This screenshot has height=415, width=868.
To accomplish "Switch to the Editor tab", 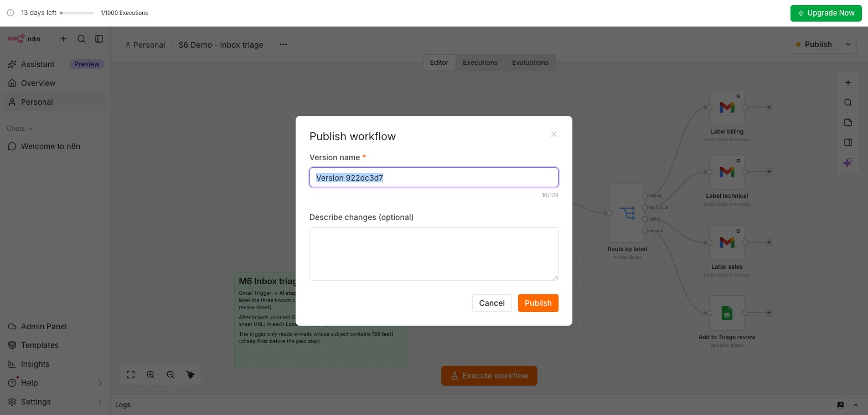I will 439,63.
